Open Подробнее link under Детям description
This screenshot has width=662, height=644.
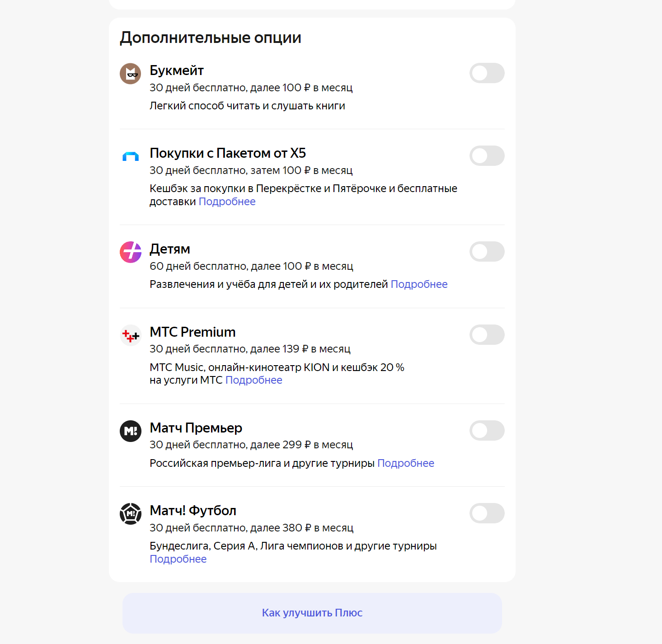419,284
